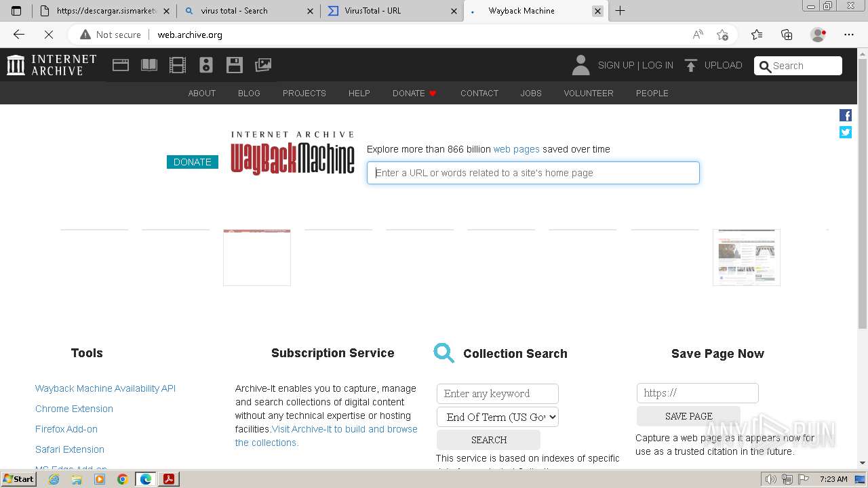Open the Video film-strip icon
Viewport: 868px width, 488px height.
[178, 65]
